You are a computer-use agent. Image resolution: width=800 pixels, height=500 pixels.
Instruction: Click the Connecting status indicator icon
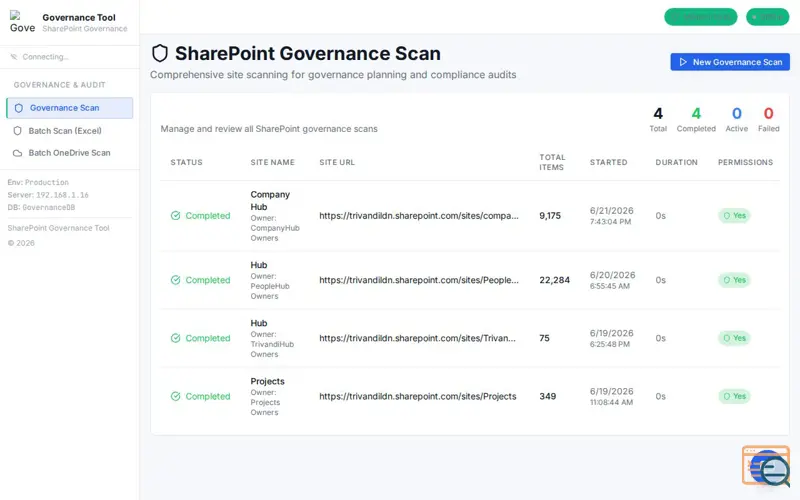tap(14, 57)
